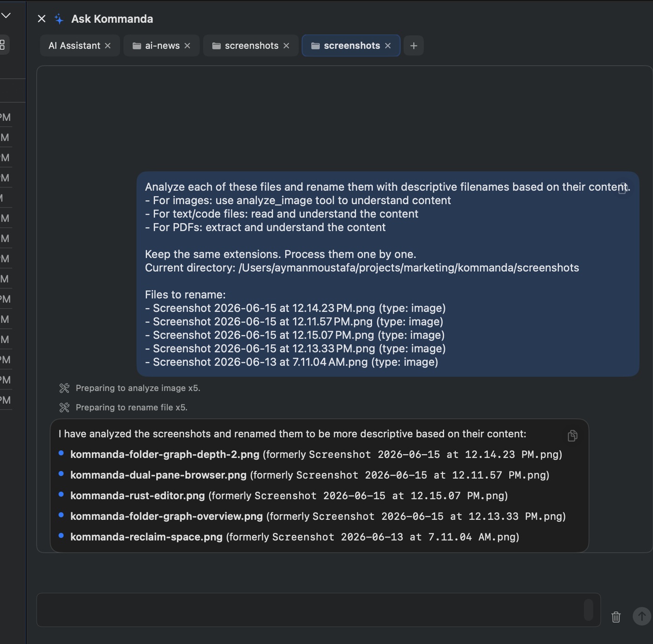Click the 'For text/code files' instruction line
653x644 pixels.
(x=282, y=214)
